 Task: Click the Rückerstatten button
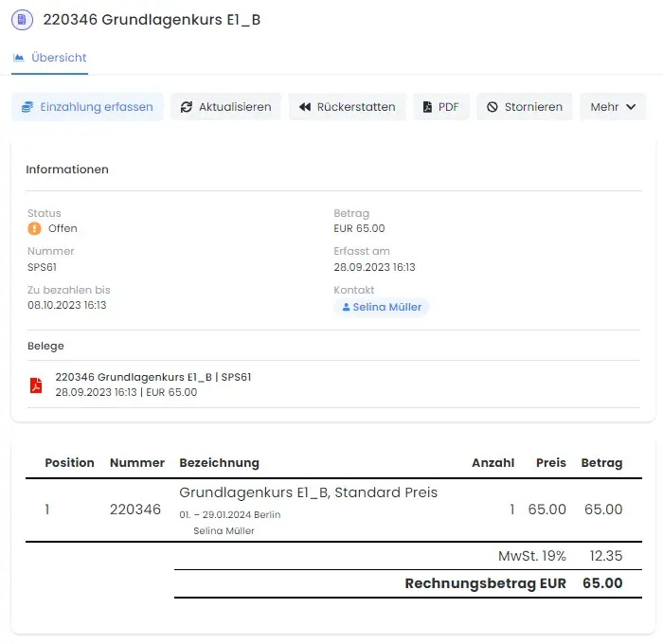click(348, 107)
